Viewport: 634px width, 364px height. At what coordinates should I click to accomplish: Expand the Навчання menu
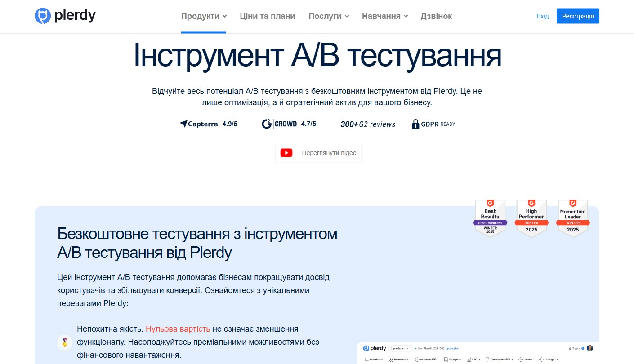pos(385,16)
